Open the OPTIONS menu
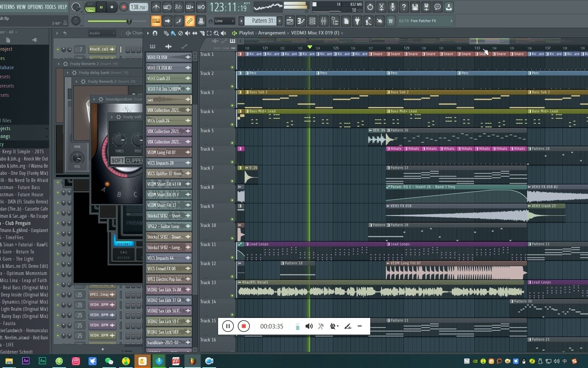The image size is (588, 368). (35, 7)
